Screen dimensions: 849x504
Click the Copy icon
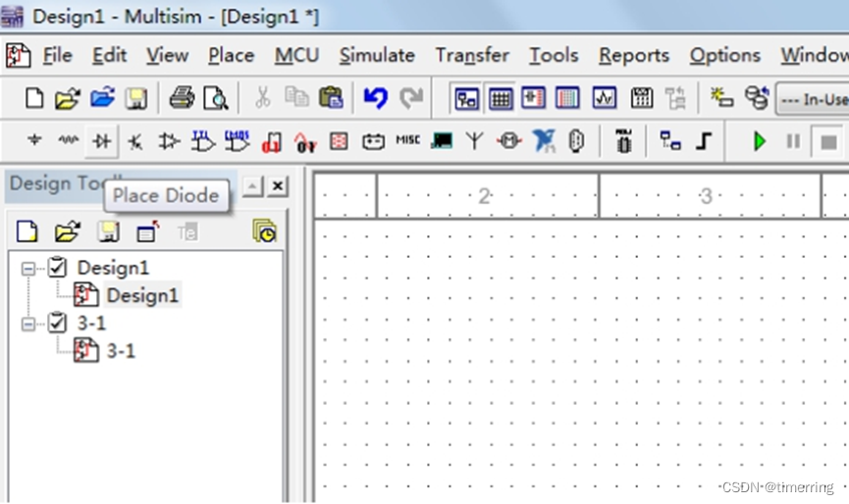point(296,97)
